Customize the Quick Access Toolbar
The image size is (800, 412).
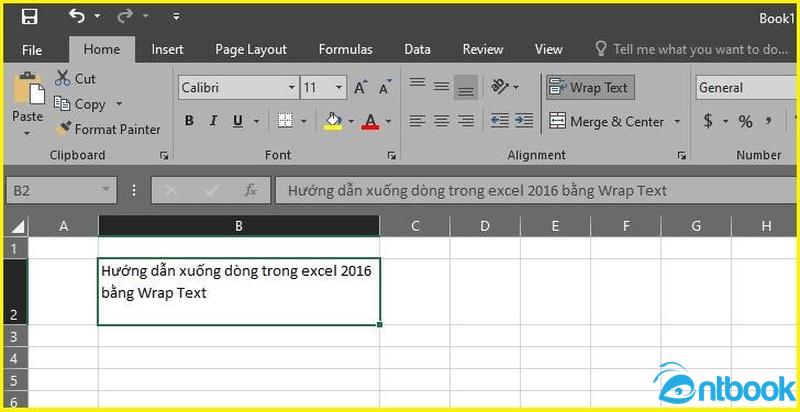point(176,17)
